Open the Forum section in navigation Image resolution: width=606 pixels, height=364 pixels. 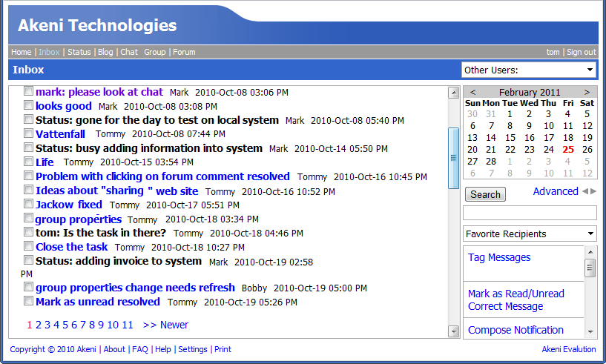point(184,52)
